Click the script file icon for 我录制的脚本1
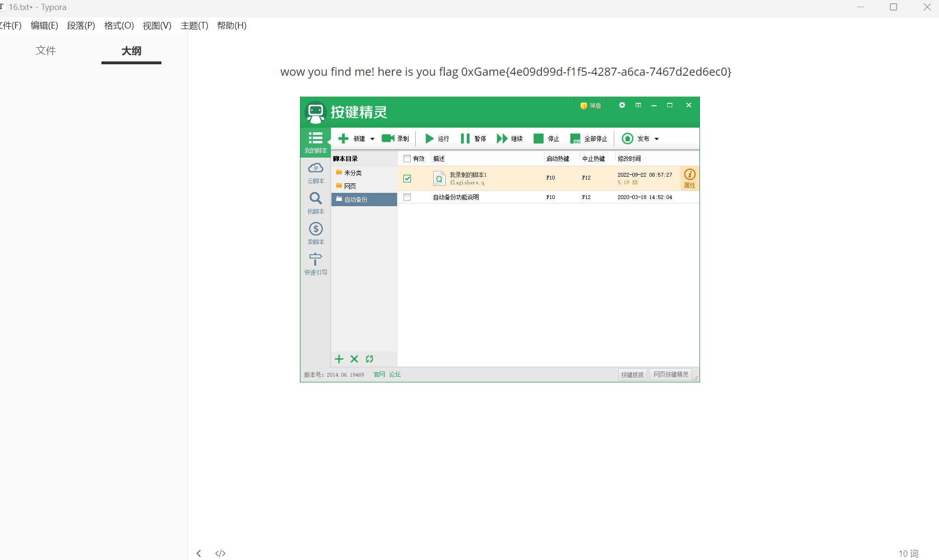 click(x=440, y=179)
